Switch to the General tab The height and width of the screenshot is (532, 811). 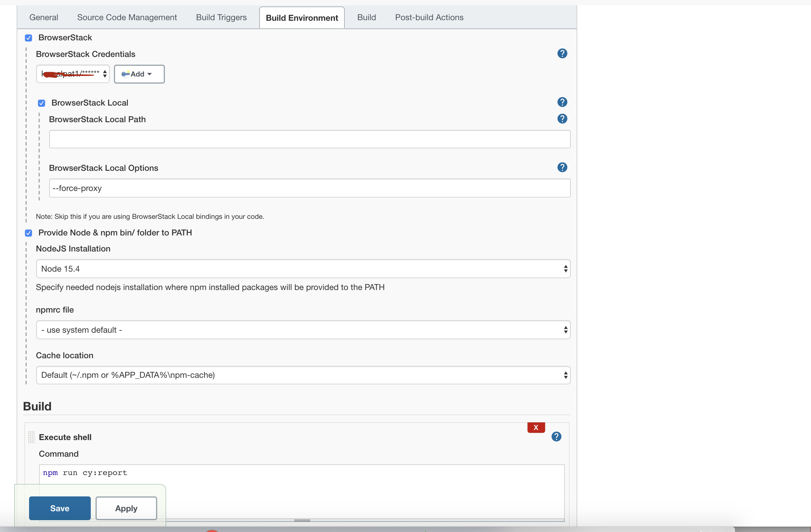tap(44, 17)
